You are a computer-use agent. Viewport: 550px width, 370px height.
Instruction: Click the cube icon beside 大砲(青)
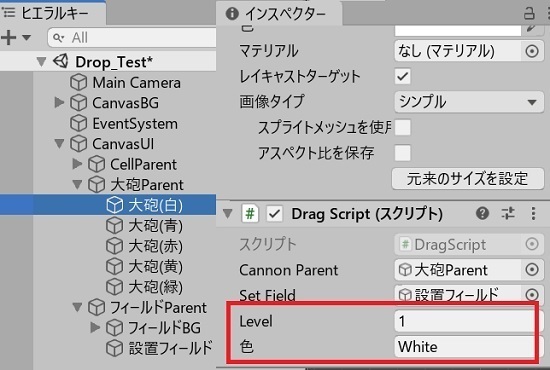(115, 226)
